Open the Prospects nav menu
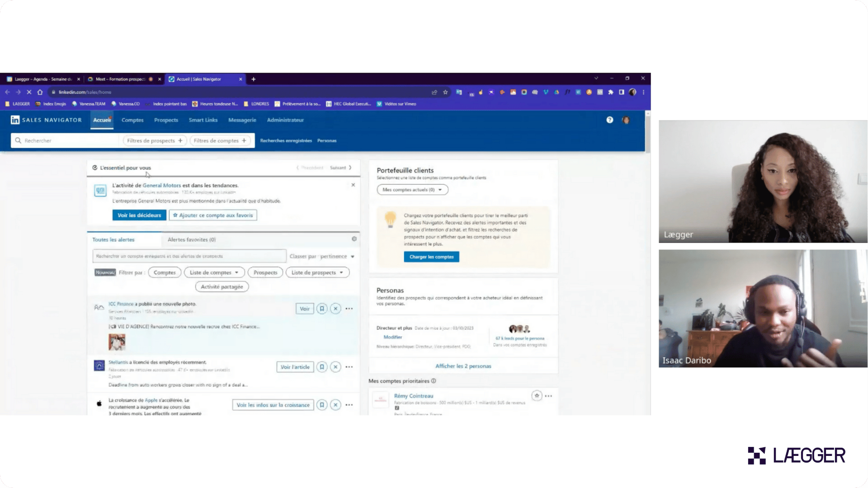Viewport: 868px width, 488px height. (166, 120)
